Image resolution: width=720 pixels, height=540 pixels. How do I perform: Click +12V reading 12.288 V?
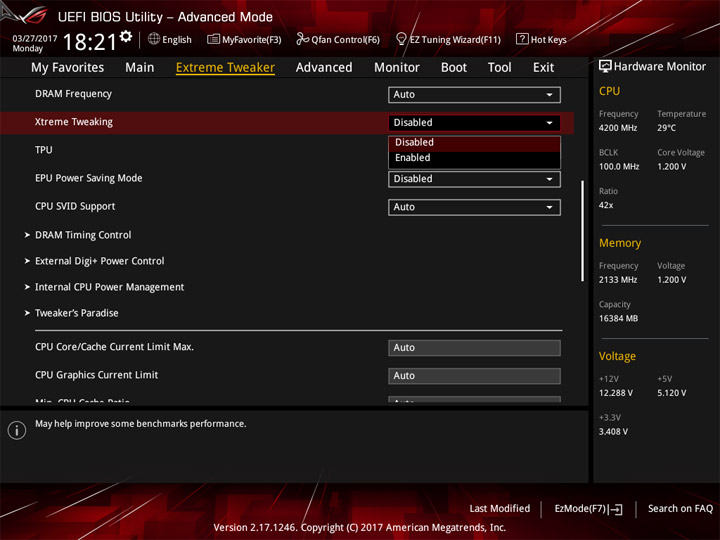coord(616,393)
